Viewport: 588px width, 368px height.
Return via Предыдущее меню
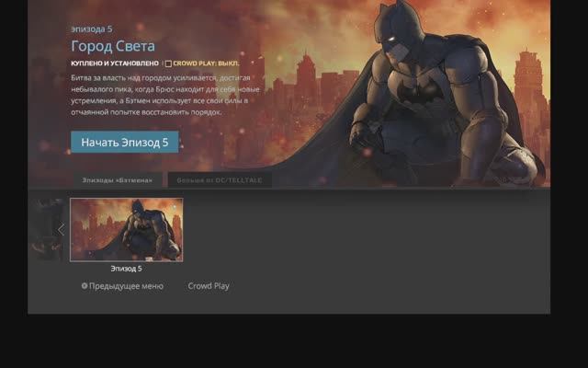[x=126, y=286]
